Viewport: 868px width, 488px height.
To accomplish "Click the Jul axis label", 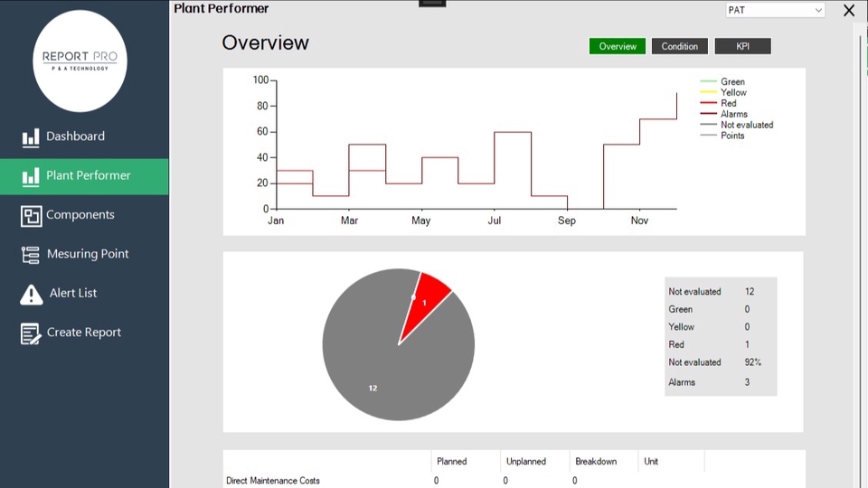I will coord(495,221).
